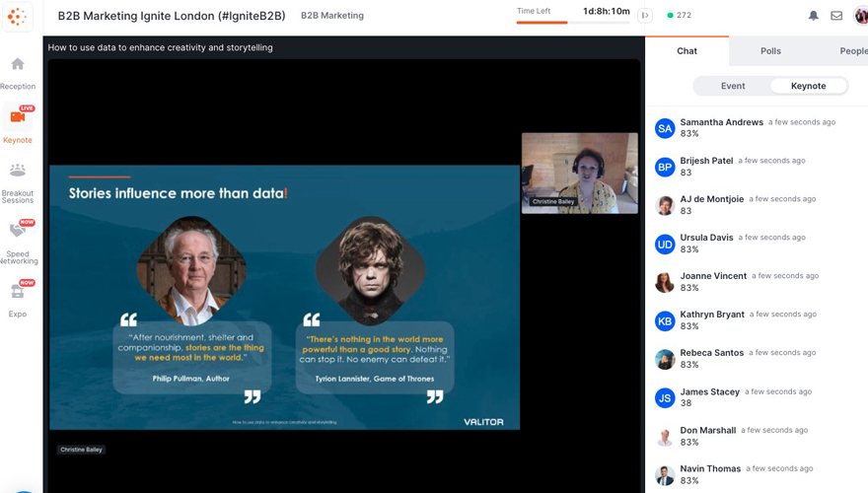This screenshot has width=868, height=493.
Task: Switch chat to Keynote channel
Action: [x=808, y=86]
